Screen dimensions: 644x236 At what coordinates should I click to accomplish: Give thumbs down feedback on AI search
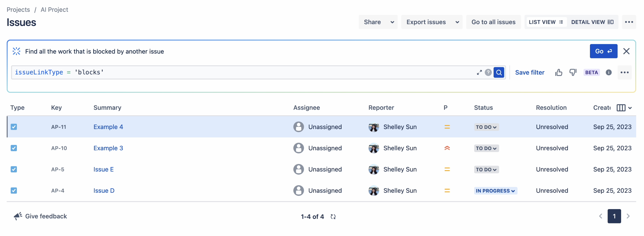coord(573,72)
